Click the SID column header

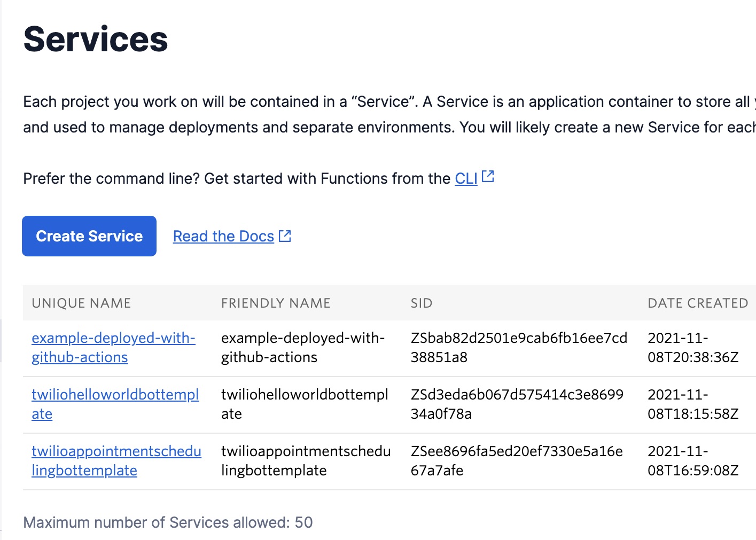422,303
